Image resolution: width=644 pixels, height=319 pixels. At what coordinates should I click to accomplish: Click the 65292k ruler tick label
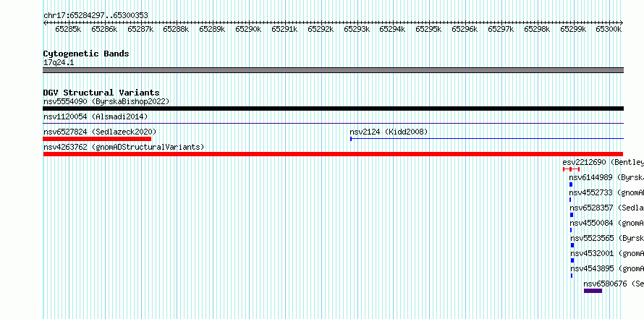[x=321, y=29]
